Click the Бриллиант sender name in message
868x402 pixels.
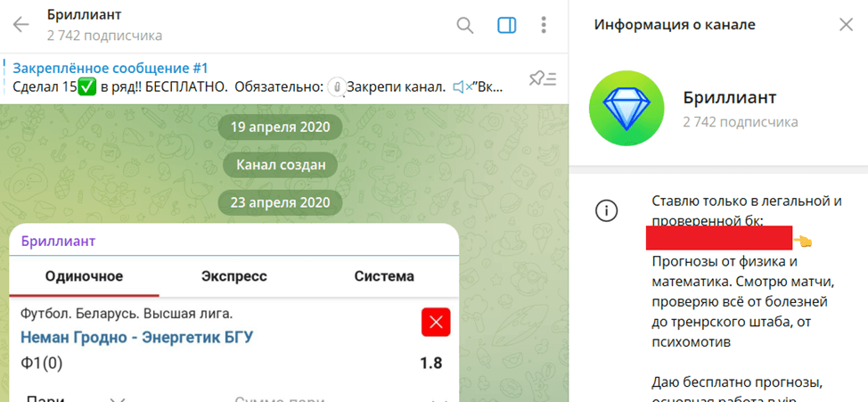58,242
